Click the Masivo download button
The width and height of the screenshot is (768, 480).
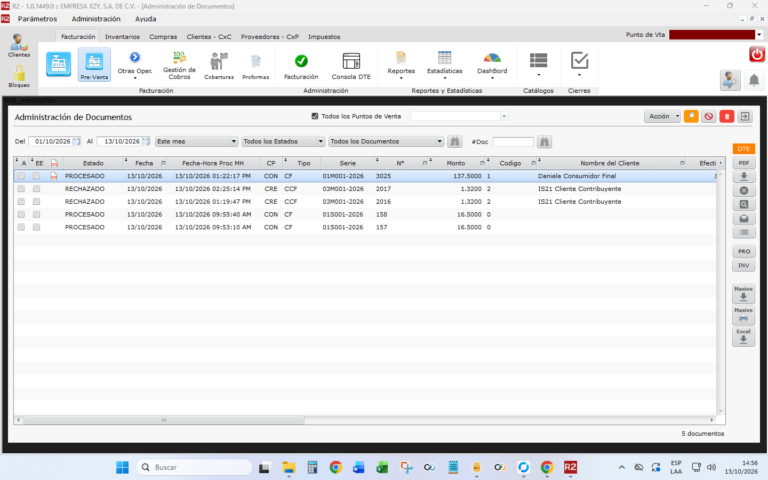[743, 293]
